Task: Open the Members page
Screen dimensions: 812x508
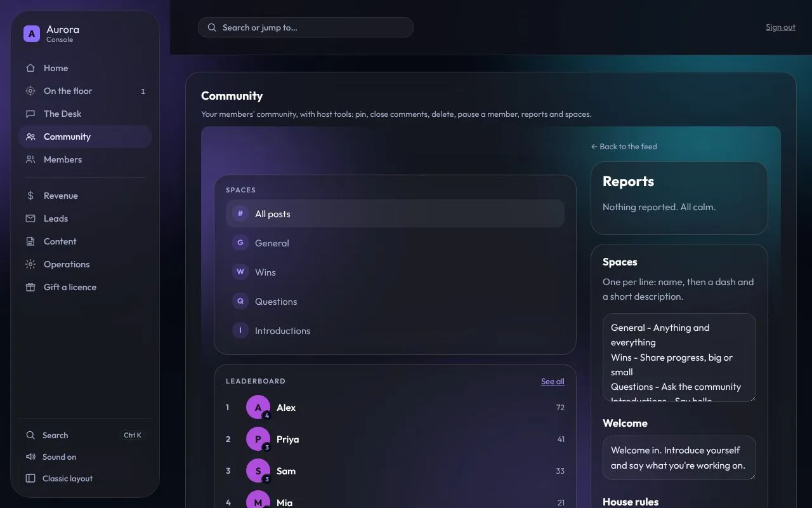Action: click(85, 159)
